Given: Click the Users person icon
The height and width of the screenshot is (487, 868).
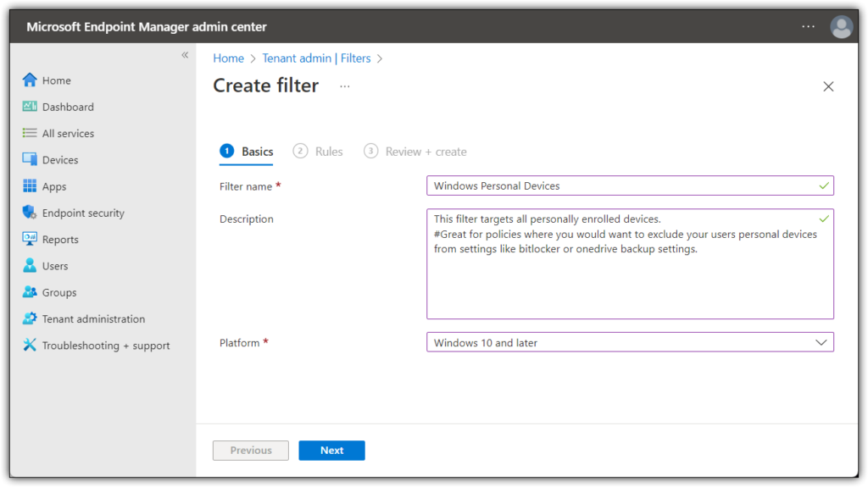Looking at the screenshot, I should coord(30,266).
